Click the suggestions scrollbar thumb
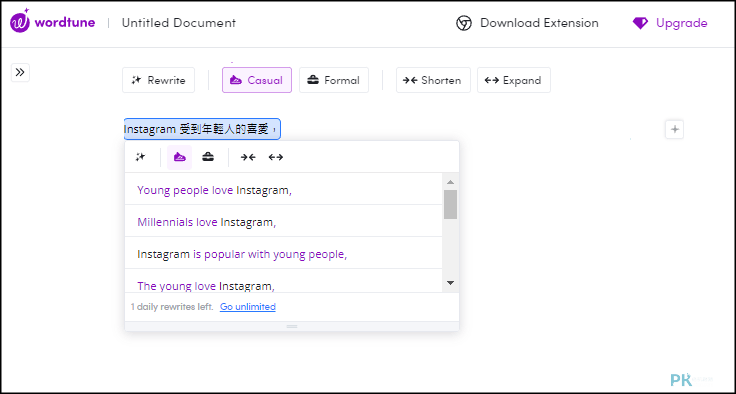736x394 pixels. [451, 204]
